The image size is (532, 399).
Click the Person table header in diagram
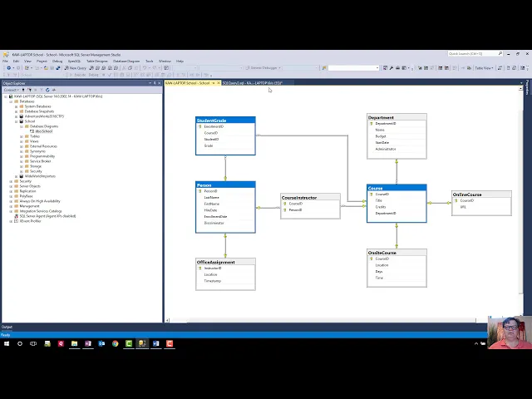point(225,185)
